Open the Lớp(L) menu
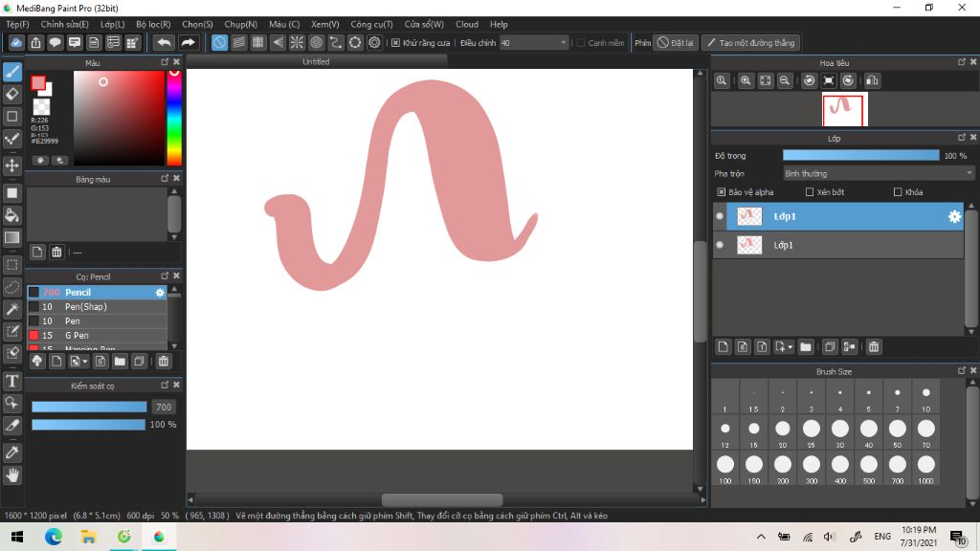Image resolution: width=980 pixels, height=551 pixels. (113, 24)
